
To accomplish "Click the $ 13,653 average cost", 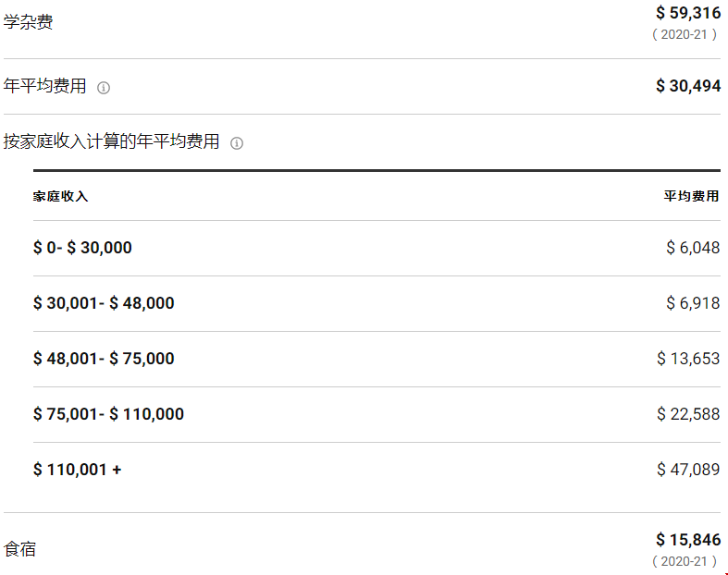I will [688, 359].
